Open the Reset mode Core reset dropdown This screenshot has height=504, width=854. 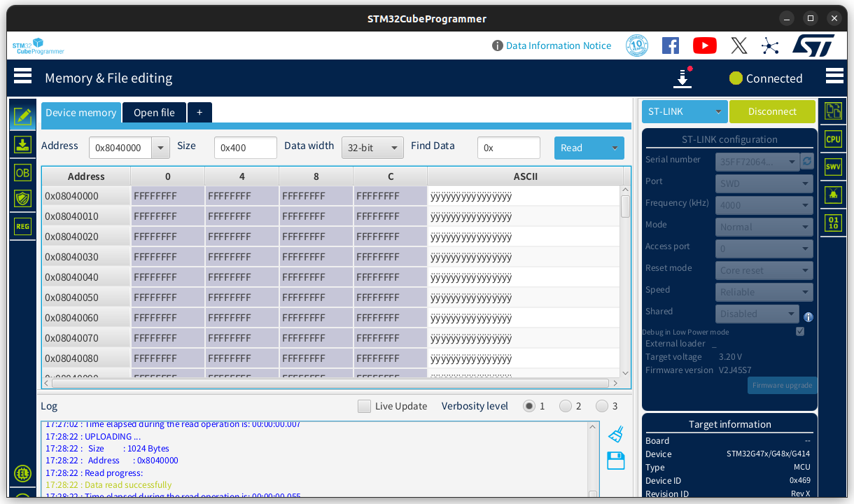pyautogui.click(x=764, y=270)
